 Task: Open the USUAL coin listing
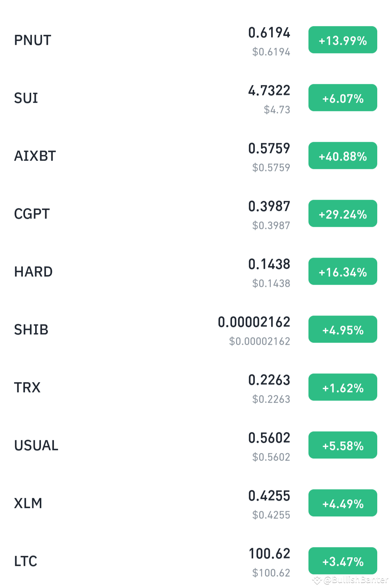click(195, 445)
